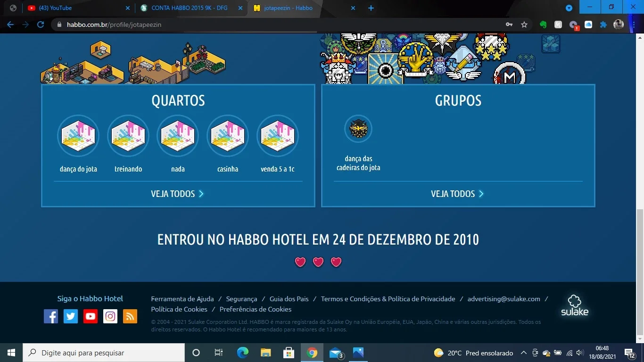
Task: Open the RSS feed icon
Action: [x=130, y=316]
